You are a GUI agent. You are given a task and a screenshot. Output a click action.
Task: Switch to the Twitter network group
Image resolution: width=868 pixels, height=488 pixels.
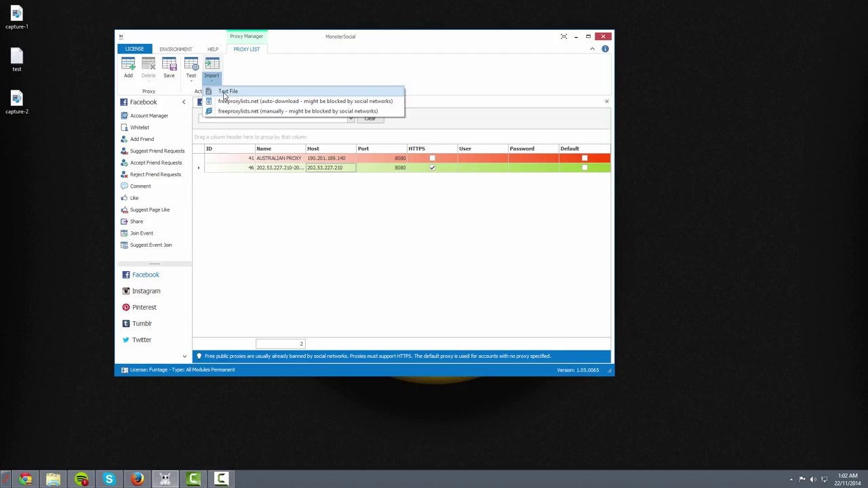pyautogui.click(x=141, y=340)
